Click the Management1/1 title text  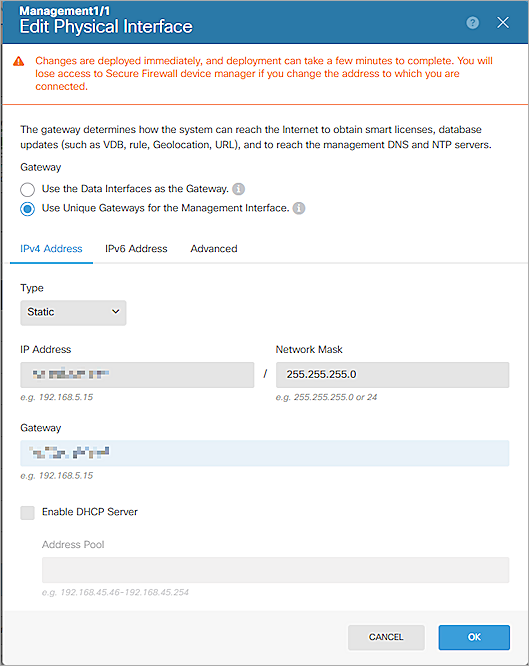coord(65,11)
